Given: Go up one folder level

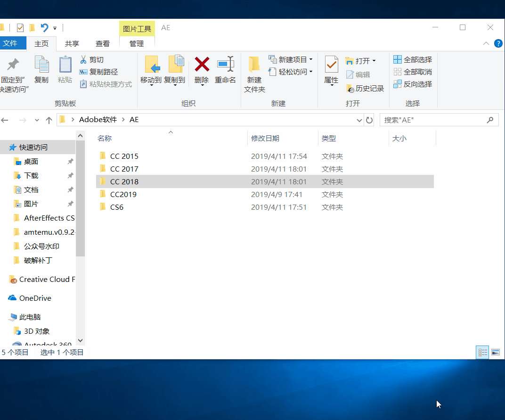Looking at the screenshot, I should coord(49,120).
